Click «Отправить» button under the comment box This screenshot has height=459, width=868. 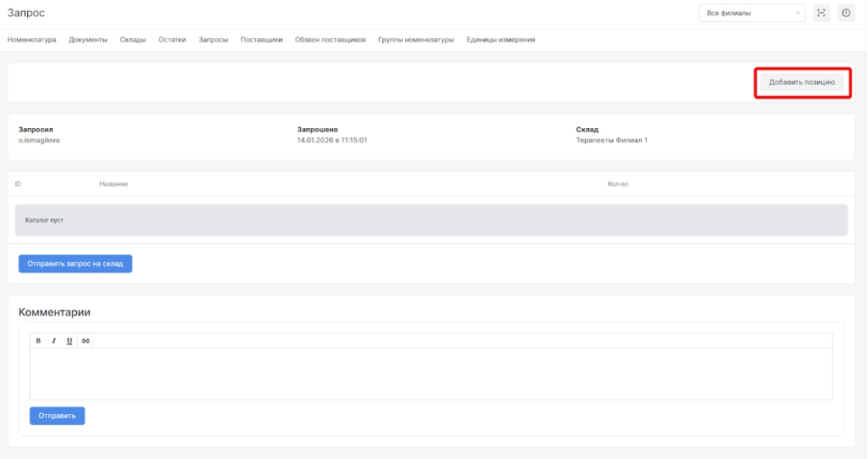[57, 416]
